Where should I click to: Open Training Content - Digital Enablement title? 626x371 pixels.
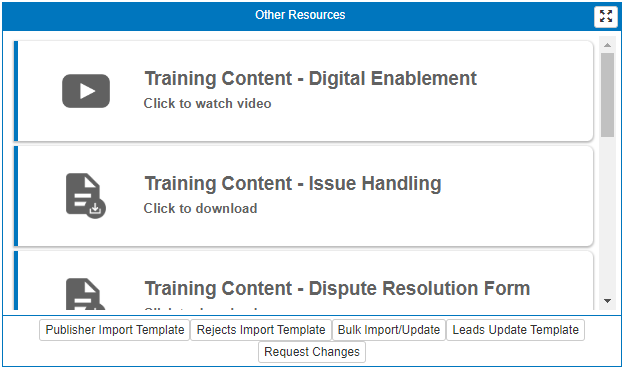tap(310, 78)
